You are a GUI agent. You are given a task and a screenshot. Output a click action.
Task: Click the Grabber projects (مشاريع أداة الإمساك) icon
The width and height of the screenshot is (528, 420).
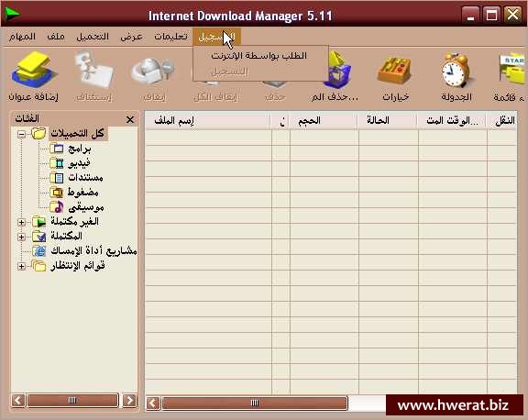(x=39, y=251)
